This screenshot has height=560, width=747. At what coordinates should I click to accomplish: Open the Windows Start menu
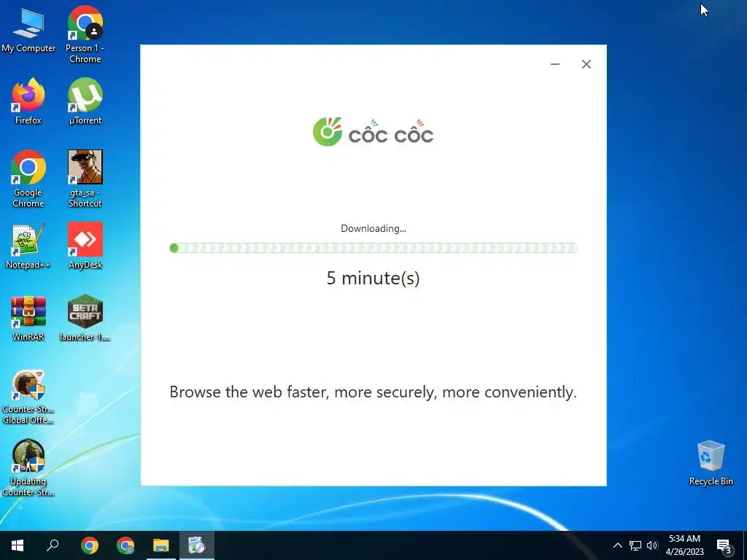[x=18, y=545]
